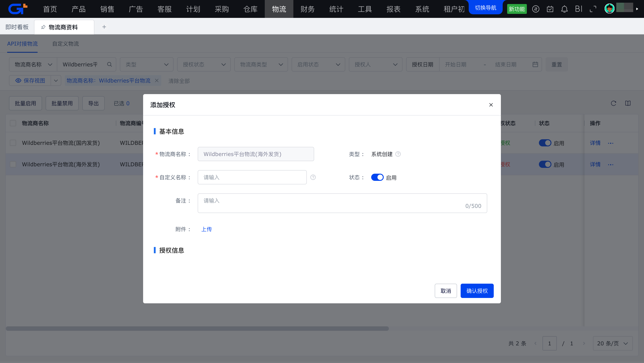Screen dimensions: 644x363
Task: Click the 上传 attachment link
Action: coord(206,229)
